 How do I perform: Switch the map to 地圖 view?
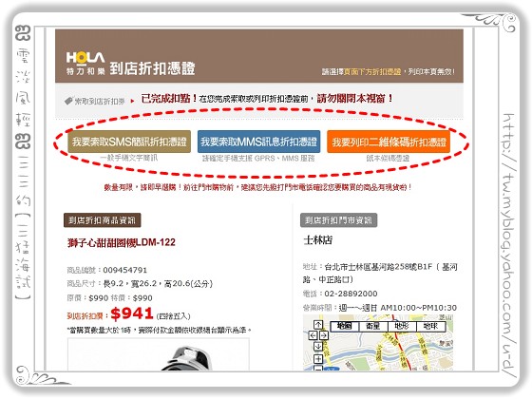pos(344,327)
